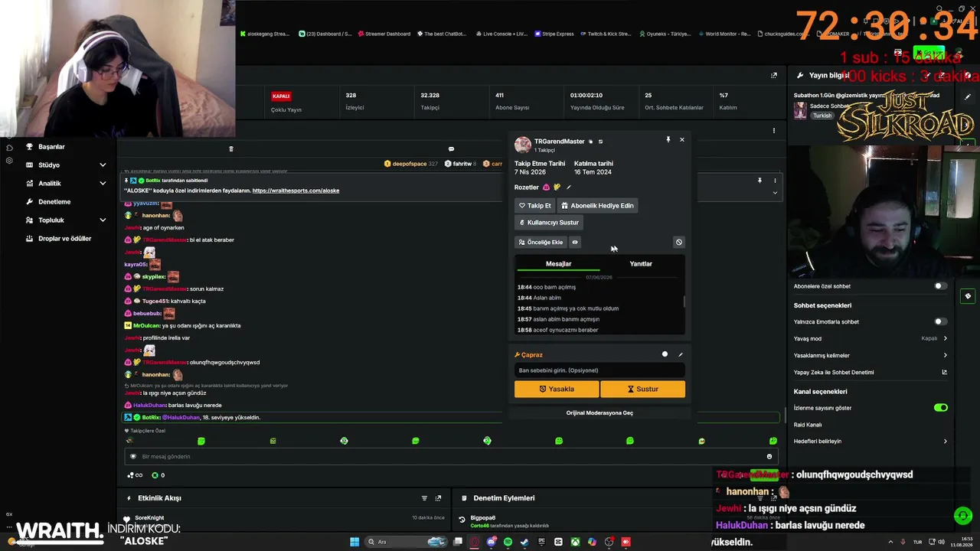Image resolution: width=980 pixels, height=551 pixels.
Task: Switch to the Mesajlar tab
Action: tap(558, 264)
